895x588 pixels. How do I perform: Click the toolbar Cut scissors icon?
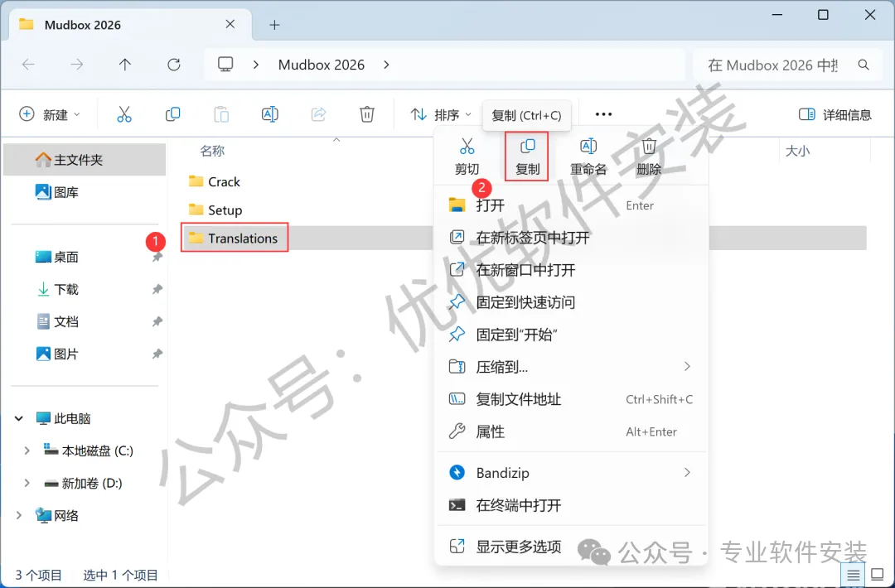123,114
